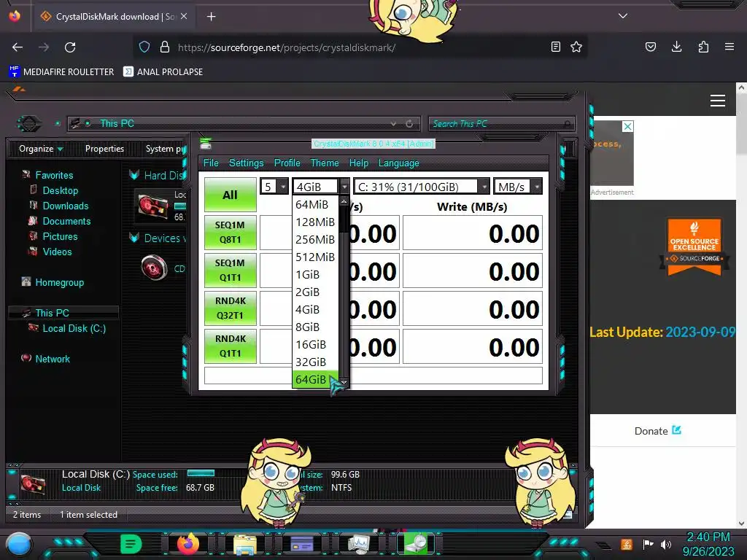
Task: Start the RND4K Q1T1 test
Action: (x=230, y=346)
